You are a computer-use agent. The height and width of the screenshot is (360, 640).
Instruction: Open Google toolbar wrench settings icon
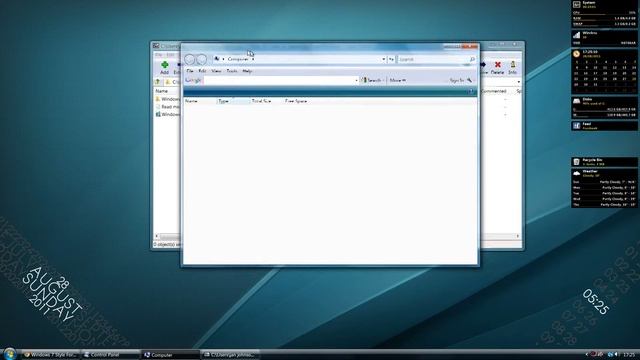469,80
